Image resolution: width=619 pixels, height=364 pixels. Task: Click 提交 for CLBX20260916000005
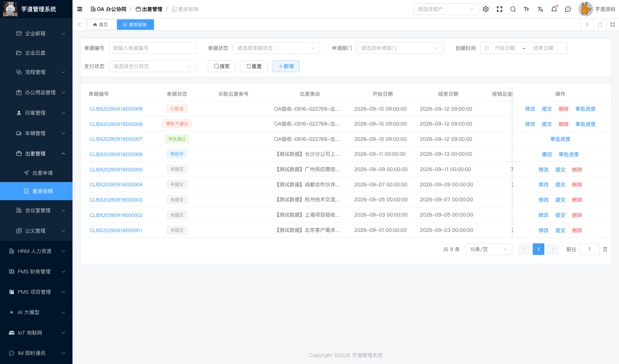point(560,170)
